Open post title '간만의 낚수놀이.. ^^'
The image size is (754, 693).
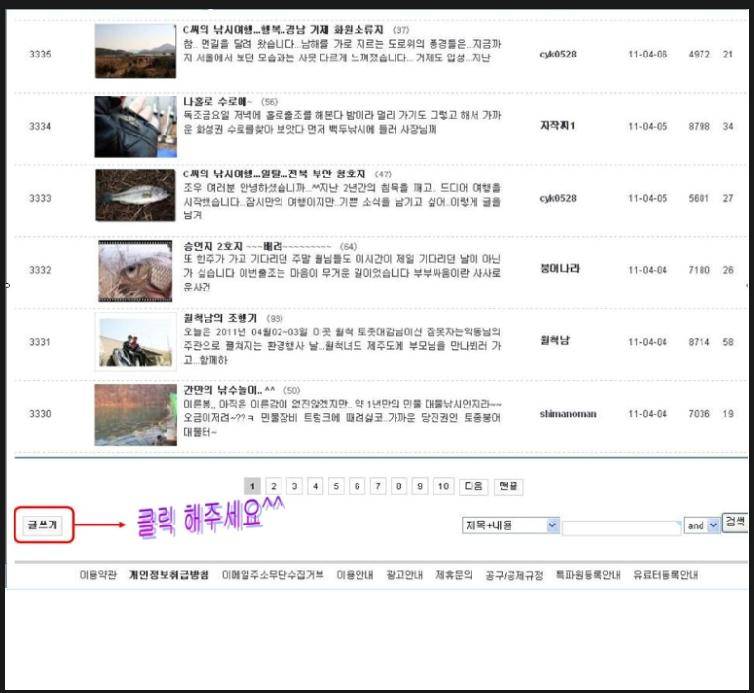coord(229,390)
